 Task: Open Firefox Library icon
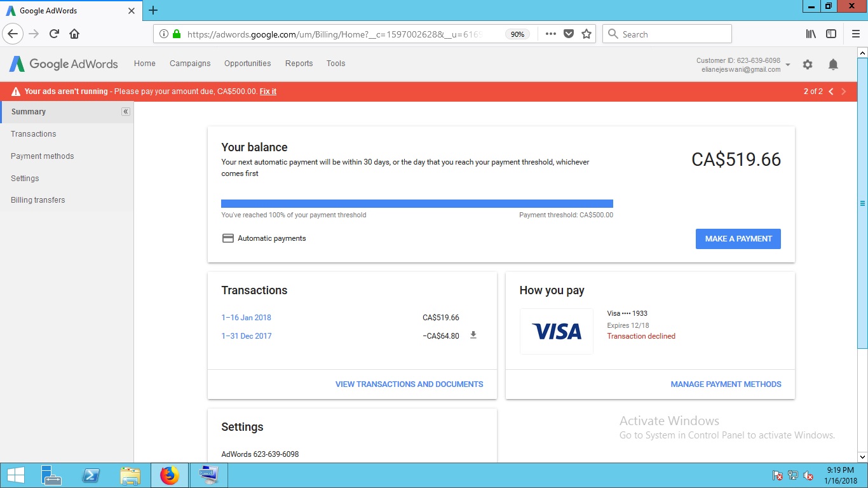pyautogui.click(x=811, y=34)
